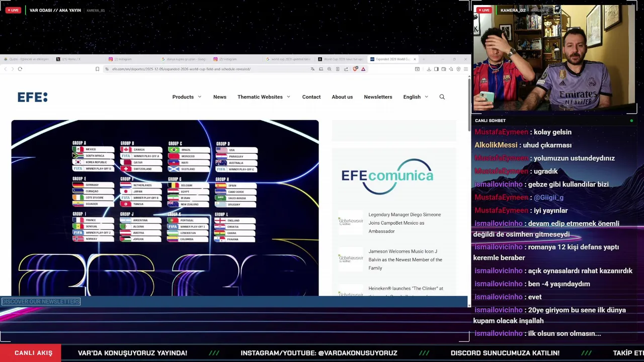Expand the Thematic Websites dropdown
The width and height of the screenshot is (644, 362).
tap(264, 97)
